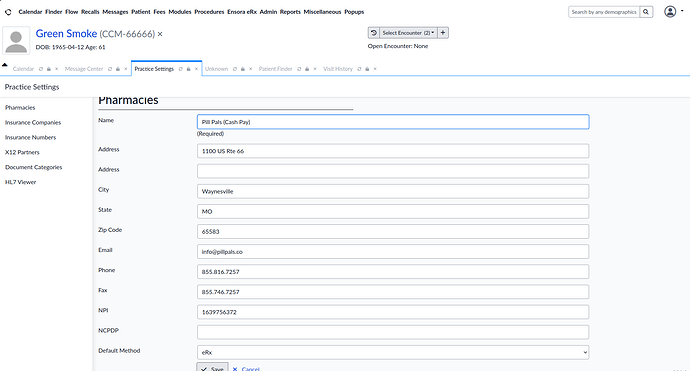The height and width of the screenshot is (371, 690).
Task: Refresh the Visit History tab
Action: pyautogui.click(x=360, y=69)
